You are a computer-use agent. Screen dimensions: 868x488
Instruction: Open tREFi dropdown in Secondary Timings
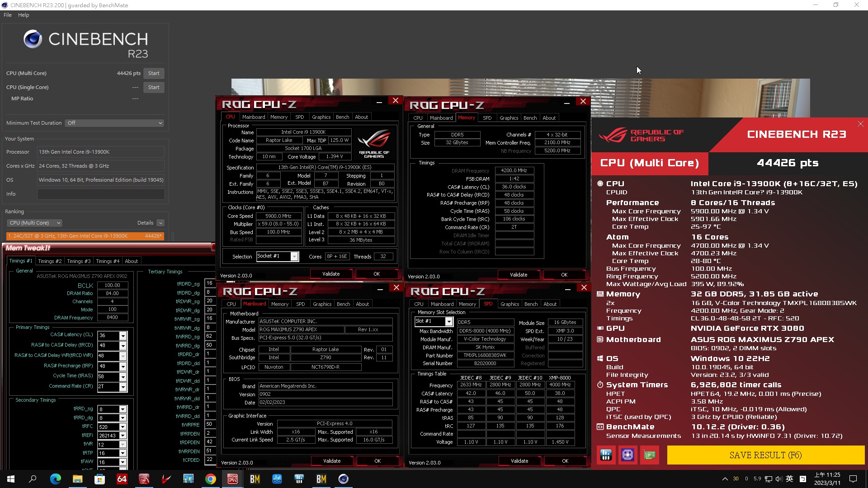point(122,436)
